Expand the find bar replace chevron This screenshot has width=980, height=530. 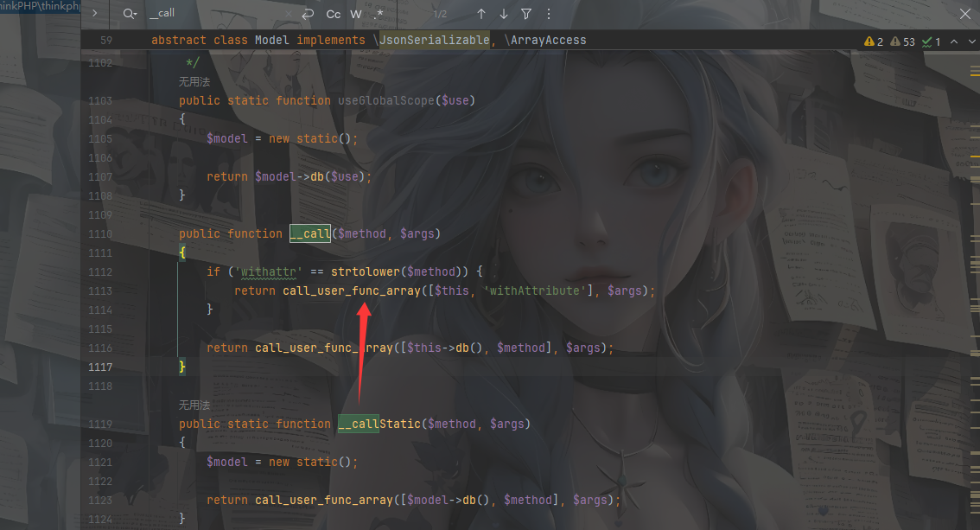(94, 14)
